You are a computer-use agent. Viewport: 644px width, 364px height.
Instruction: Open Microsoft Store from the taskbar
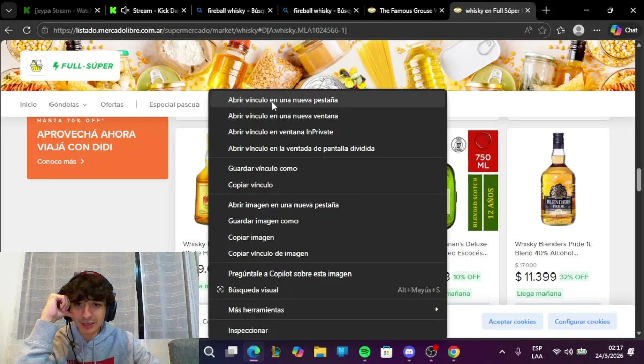point(387,352)
